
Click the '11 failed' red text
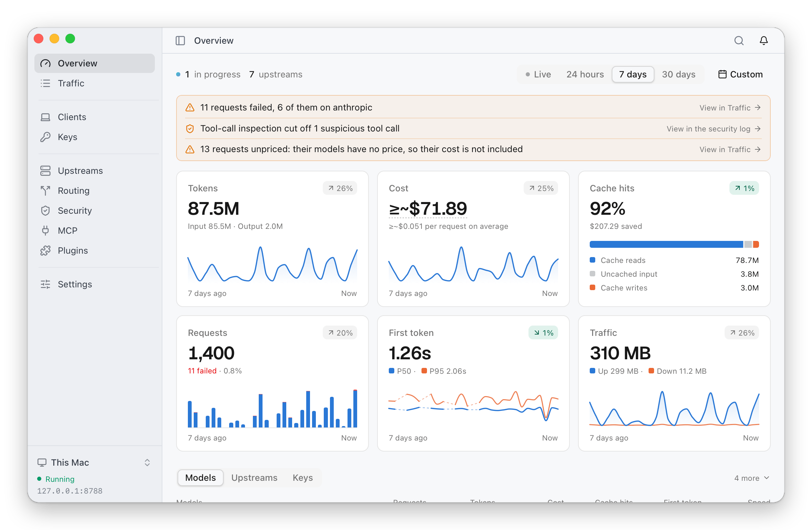click(202, 371)
